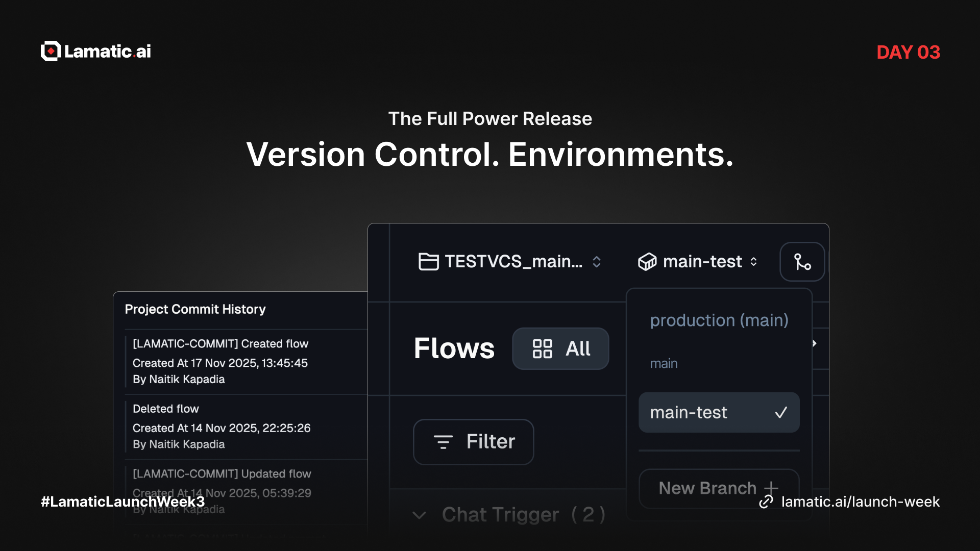Image resolution: width=980 pixels, height=551 pixels.
Task: Open the lamatic.ai/launch-week link
Action: tap(861, 502)
